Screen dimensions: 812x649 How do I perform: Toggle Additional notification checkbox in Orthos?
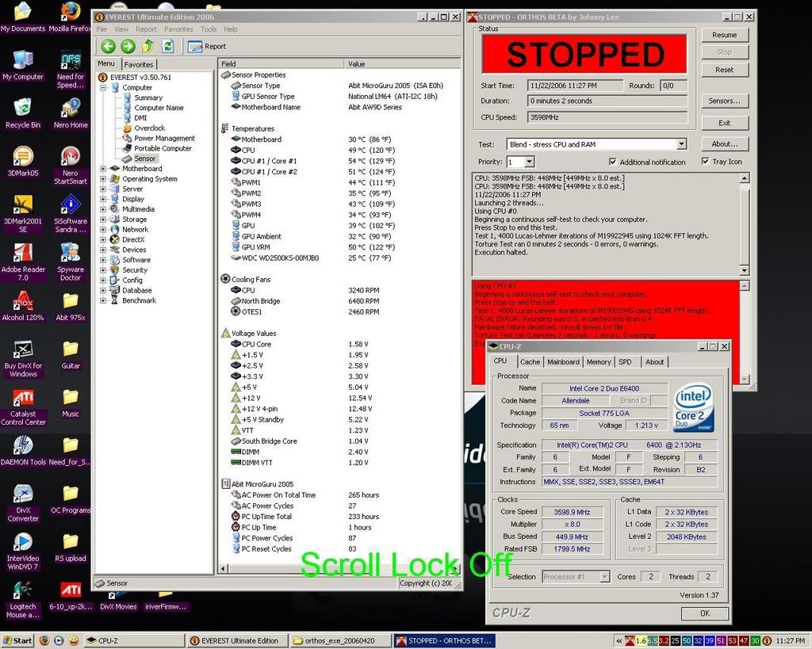(x=613, y=162)
